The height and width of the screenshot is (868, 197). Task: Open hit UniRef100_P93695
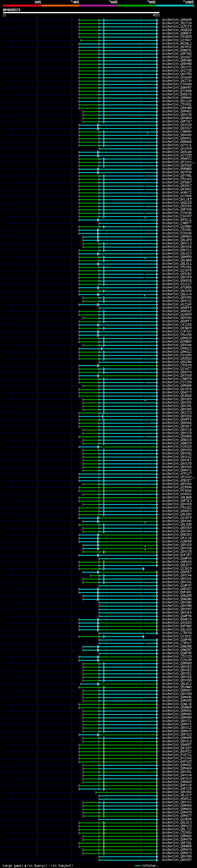(177, 37)
